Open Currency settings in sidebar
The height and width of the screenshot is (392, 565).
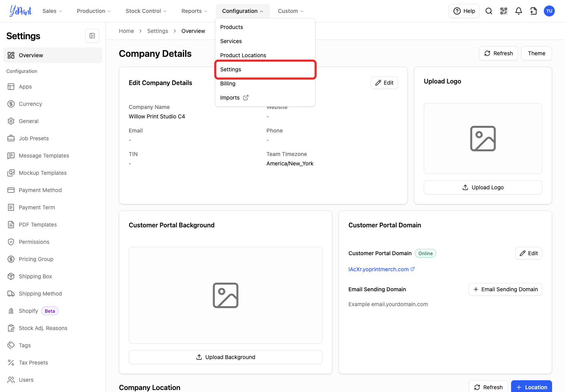53,104
